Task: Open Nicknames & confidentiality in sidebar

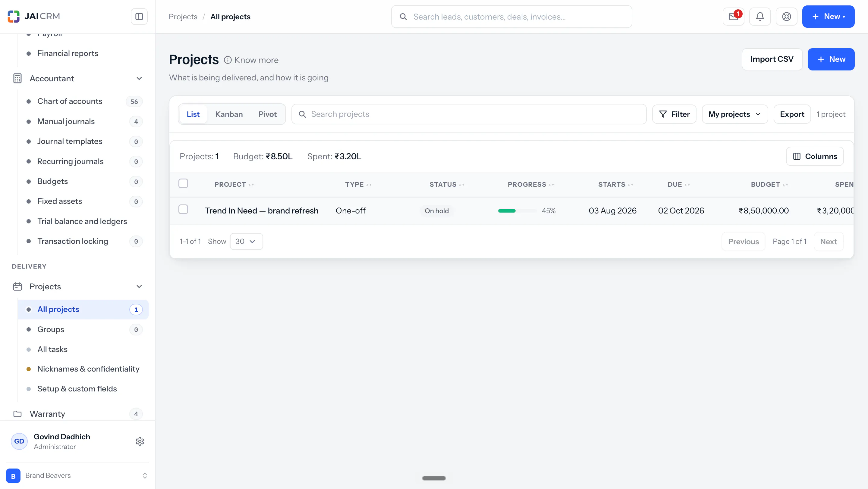Action: point(83,369)
